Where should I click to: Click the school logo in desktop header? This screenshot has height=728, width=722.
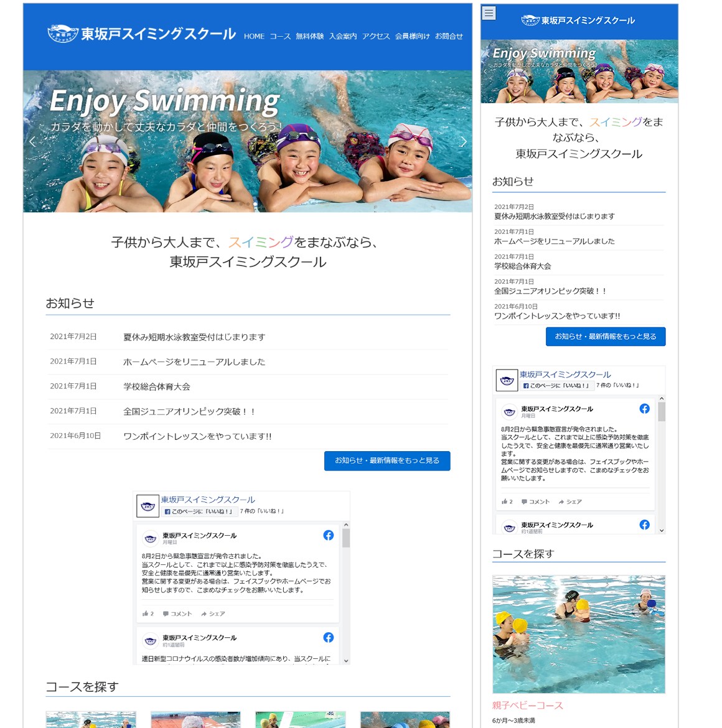(63, 34)
